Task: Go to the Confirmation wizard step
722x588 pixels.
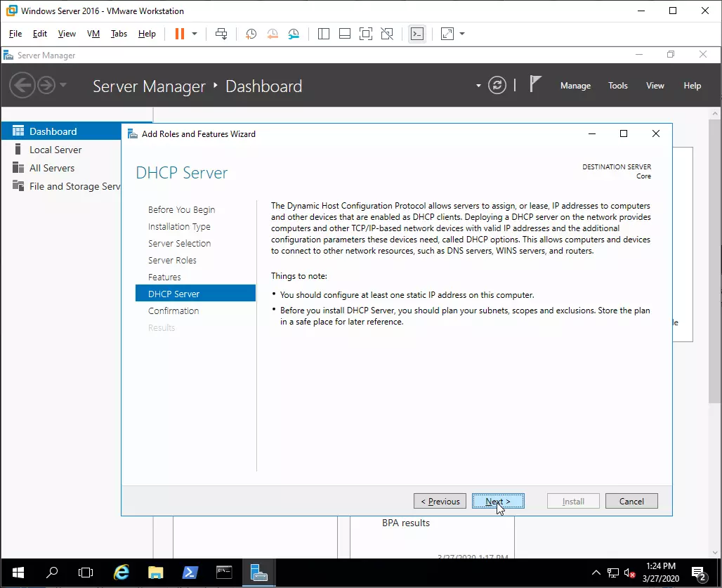Action: point(173,311)
